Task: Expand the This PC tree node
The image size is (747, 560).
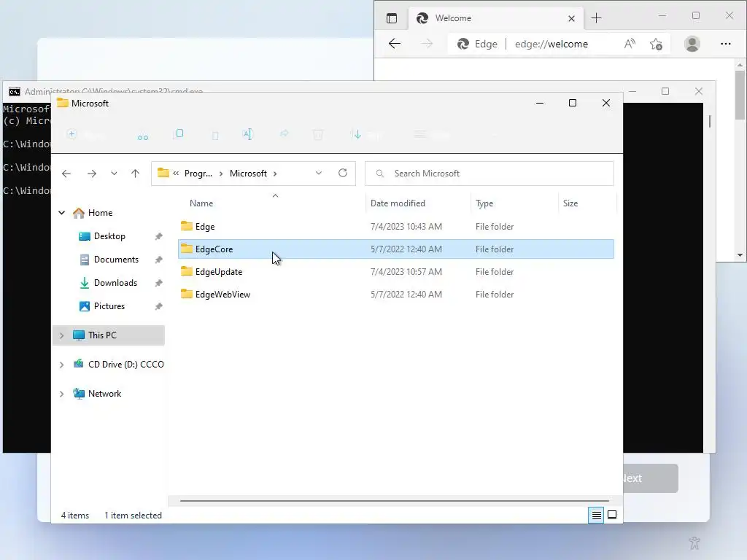Action: click(x=61, y=335)
